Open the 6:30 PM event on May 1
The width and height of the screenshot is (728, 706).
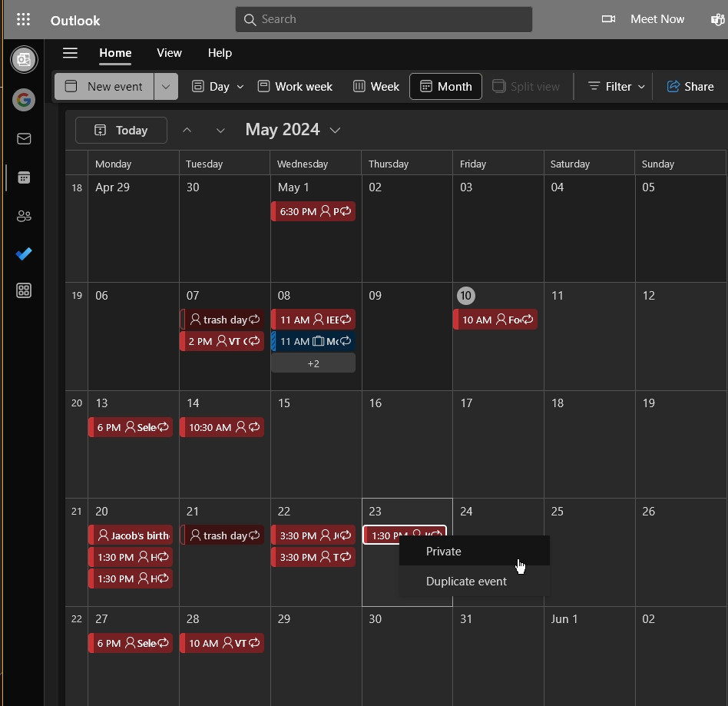pyautogui.click(x=313, y=211)
